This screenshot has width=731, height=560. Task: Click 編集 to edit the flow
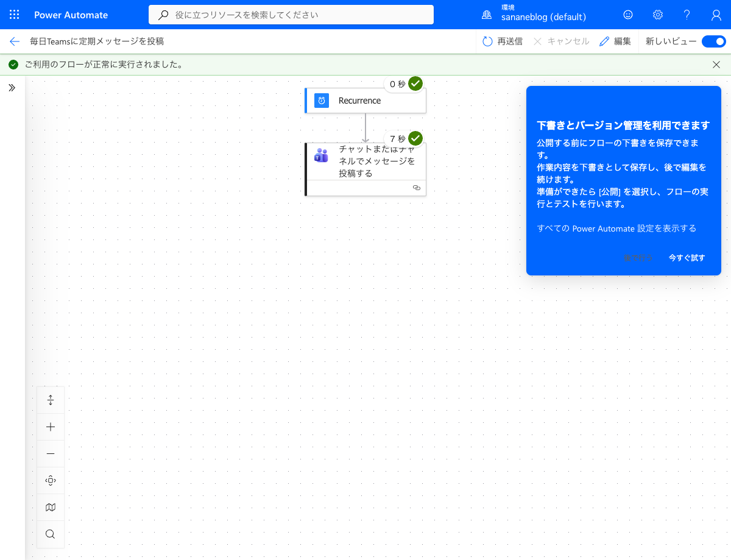pos(615,41)
